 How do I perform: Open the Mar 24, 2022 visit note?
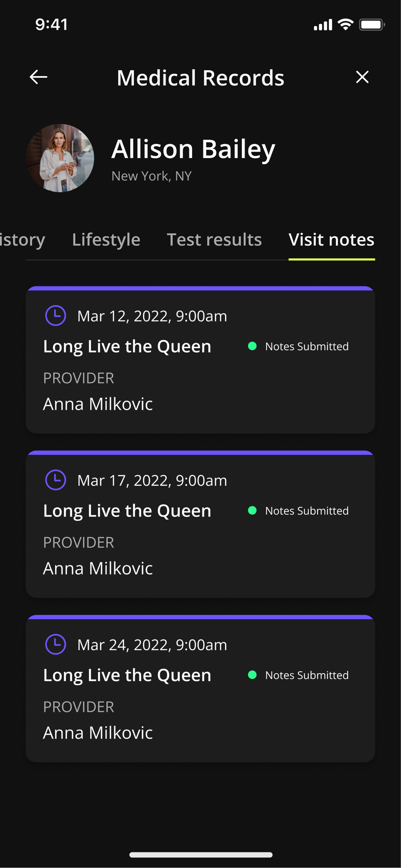pyautogui.click(x=200, y=689)
